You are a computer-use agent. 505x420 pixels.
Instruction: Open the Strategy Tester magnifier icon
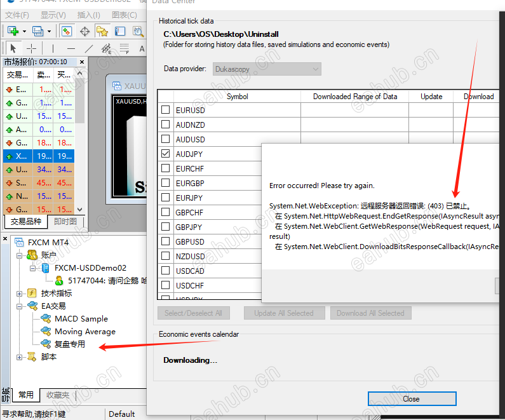click(x=138, y=31)
